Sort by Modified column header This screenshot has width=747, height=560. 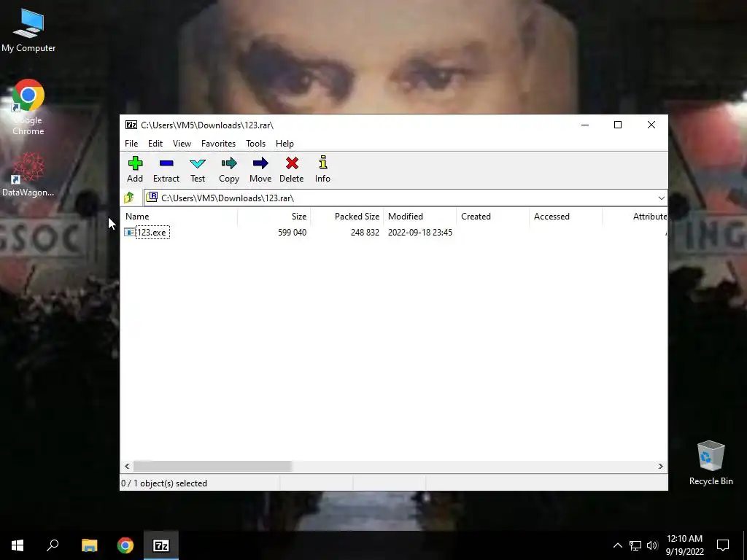coord(419,216)
